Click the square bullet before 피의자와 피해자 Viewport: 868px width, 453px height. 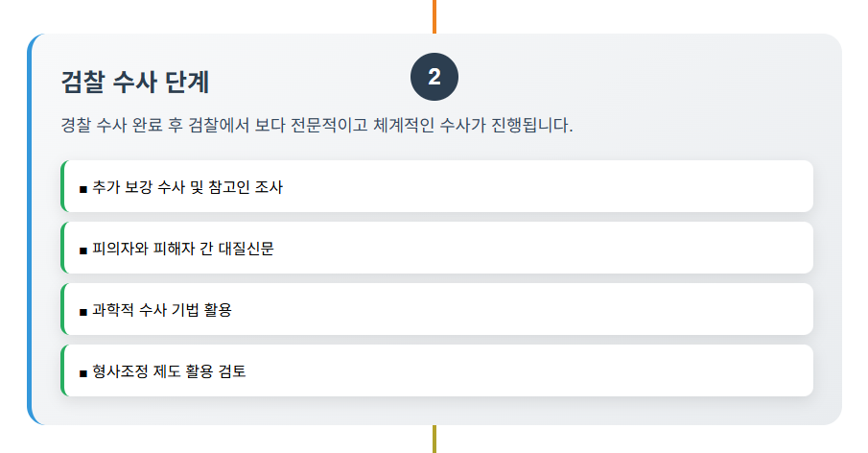[x=83, y=250]
